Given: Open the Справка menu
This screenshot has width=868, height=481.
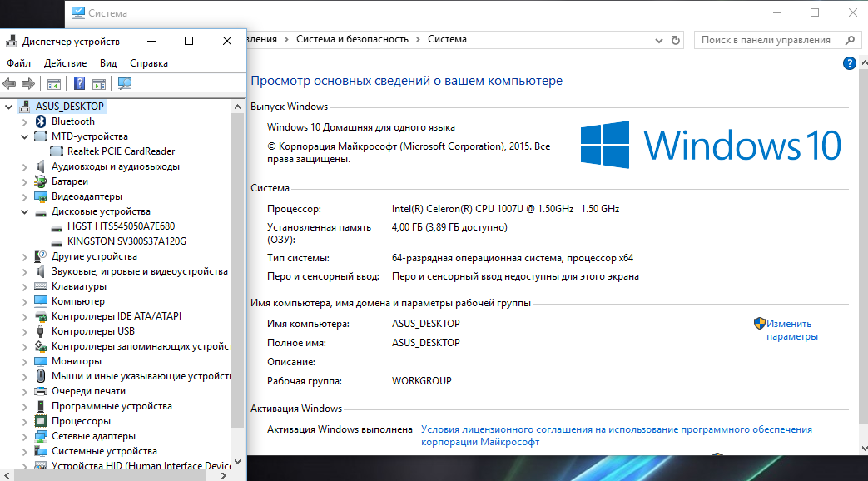Looking at the screenshot, I should [x=148, y=63].
